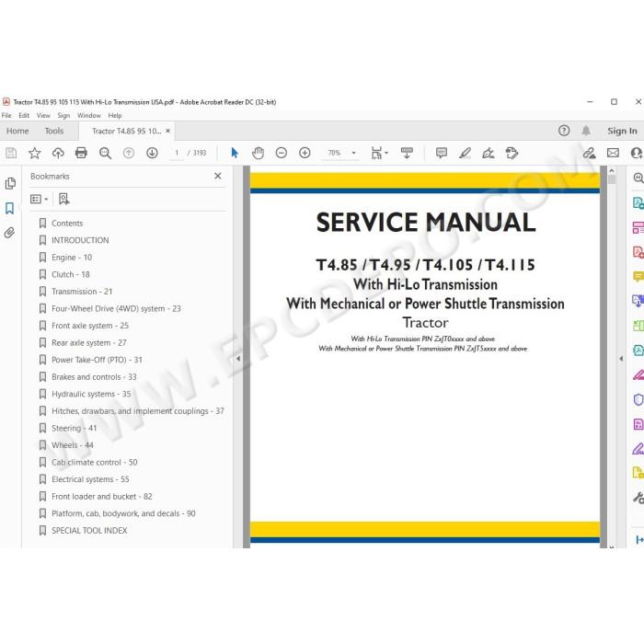Jump to SPECIAL TOOL INDEX bookmark
Viewport: 644px width, 644px height.
[x=89, y=531]
